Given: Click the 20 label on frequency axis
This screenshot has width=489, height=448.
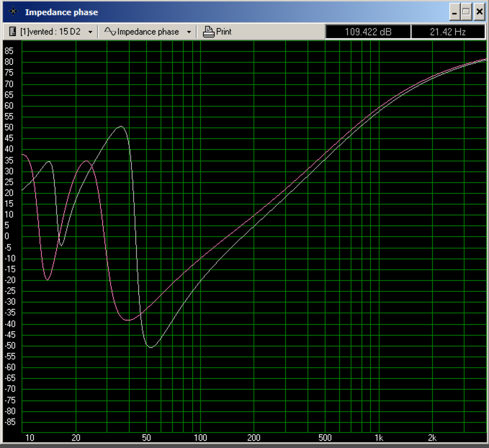Looking at the screenshot, I should [76, 438].
